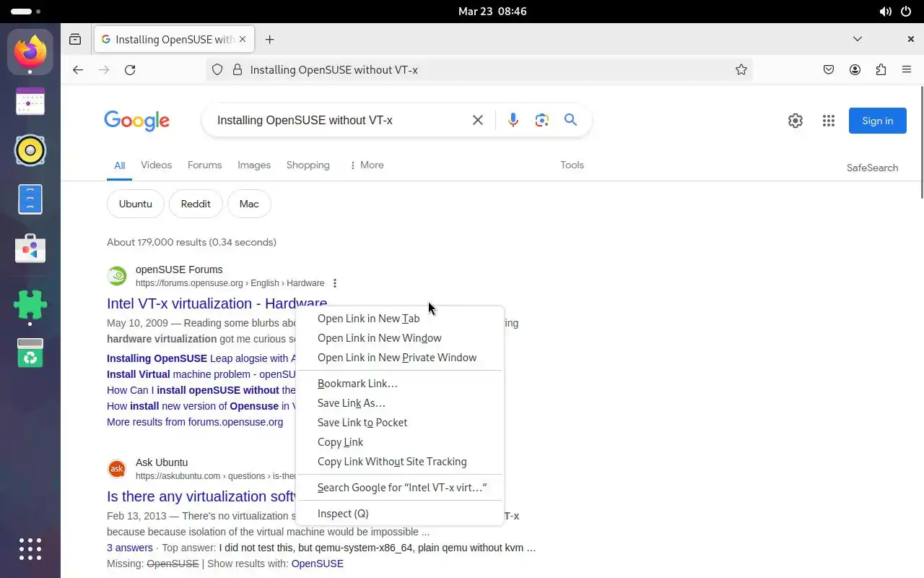This screenshot has width=924, height=578.
Task: Go back to previous page
Action: pos(78,70)
